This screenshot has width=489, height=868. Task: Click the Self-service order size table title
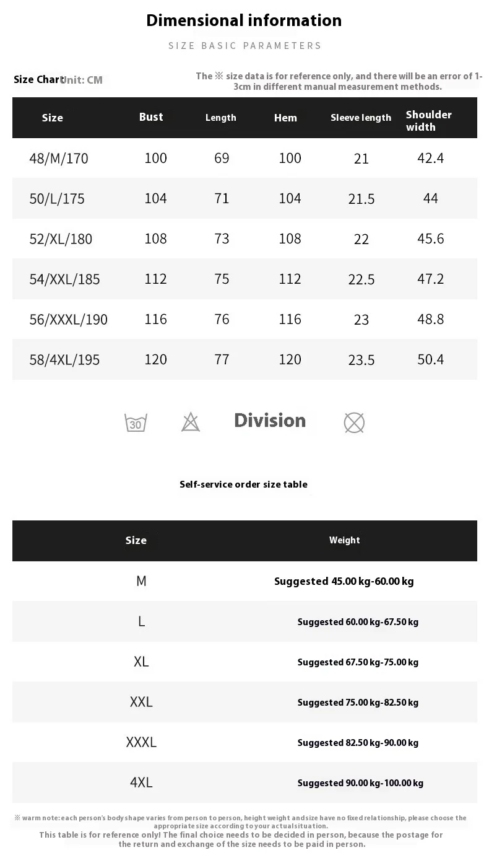click(x=243, y=484)
